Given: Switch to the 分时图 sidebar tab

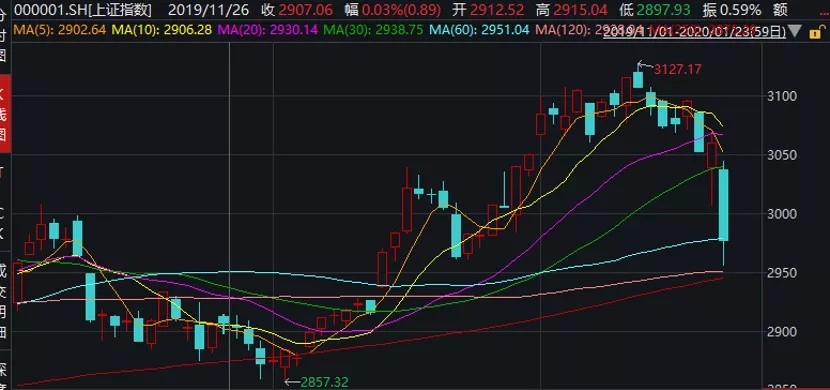Looking at the screenshot, I should coord(4,33).
